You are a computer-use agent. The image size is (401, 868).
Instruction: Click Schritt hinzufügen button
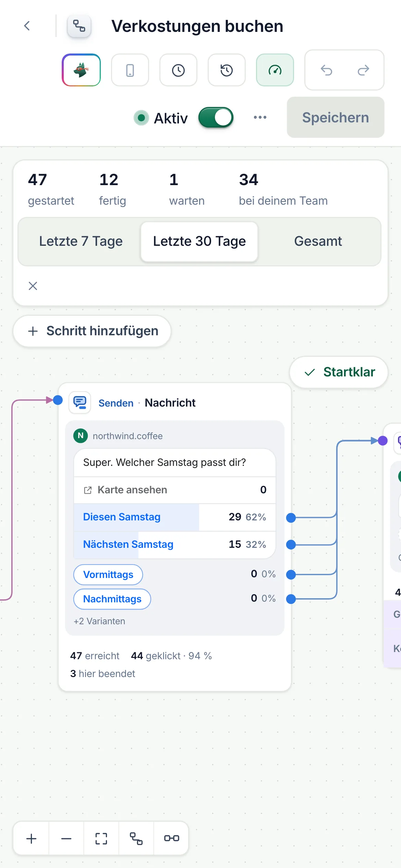92,331
